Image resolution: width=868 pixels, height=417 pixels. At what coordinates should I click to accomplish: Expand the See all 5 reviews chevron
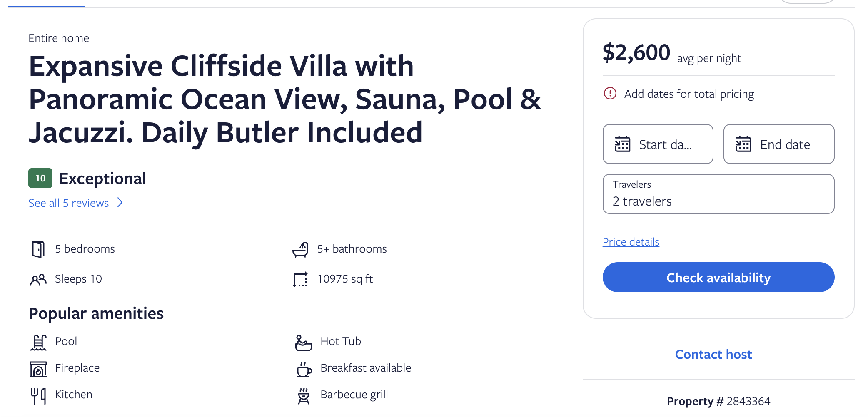[120, 203]
